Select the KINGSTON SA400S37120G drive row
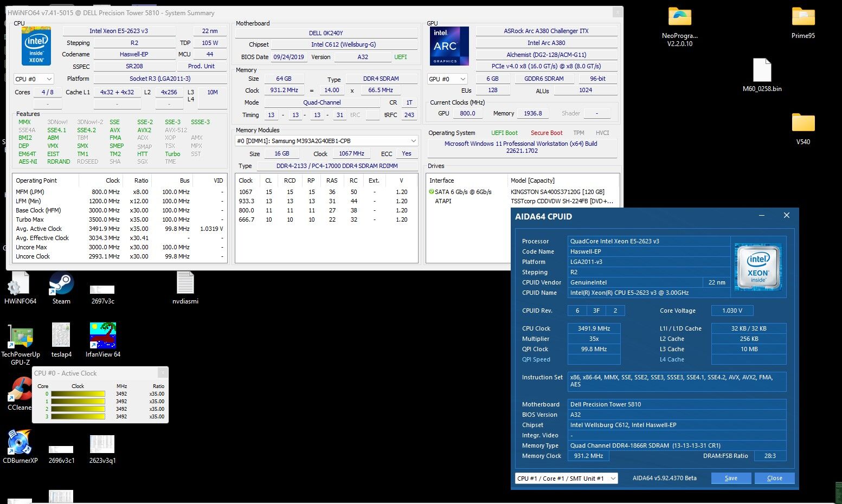Screen dimensions: 842x504 (522, 192)
